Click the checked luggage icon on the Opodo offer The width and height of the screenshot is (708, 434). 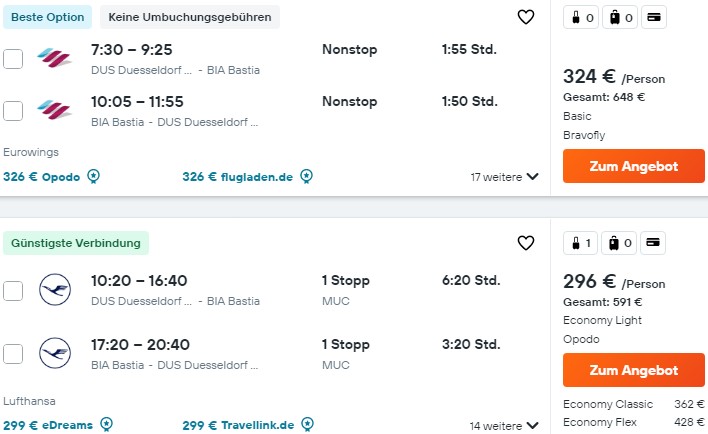tap(619, 243)
